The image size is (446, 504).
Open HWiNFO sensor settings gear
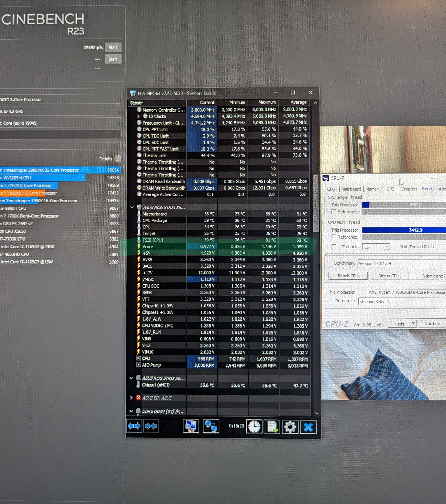tap(290, 427)
